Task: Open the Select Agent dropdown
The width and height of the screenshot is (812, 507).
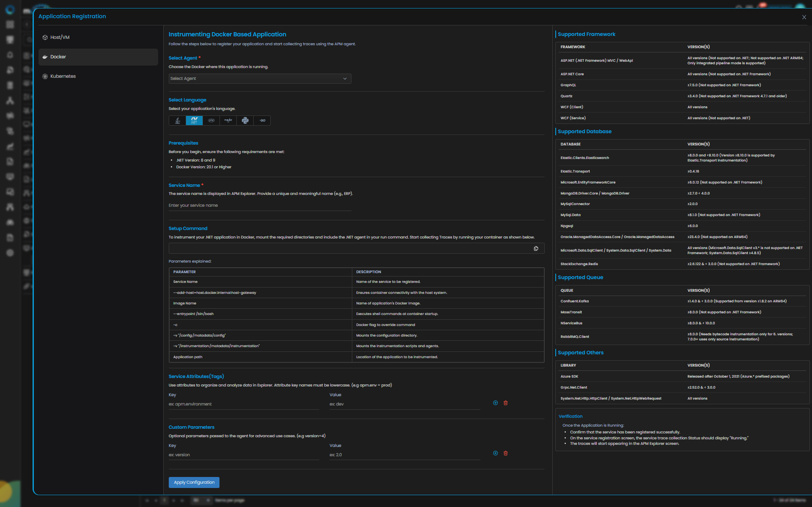Action: tap(260, 79)
